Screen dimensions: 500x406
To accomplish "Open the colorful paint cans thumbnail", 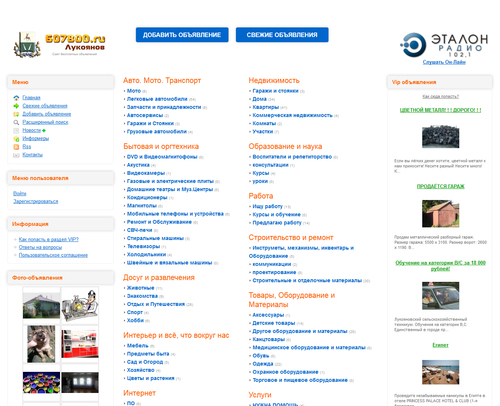I will 41,383.
